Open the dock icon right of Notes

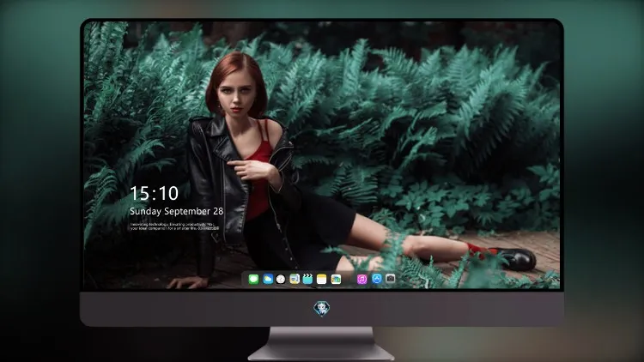(336, 279)
